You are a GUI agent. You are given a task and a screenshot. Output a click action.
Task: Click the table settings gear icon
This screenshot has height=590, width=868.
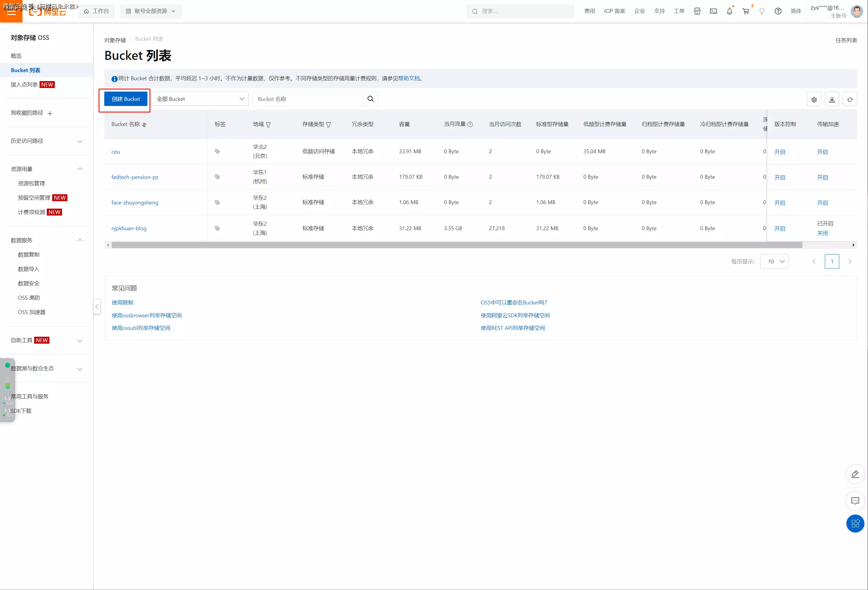point(814,99)
